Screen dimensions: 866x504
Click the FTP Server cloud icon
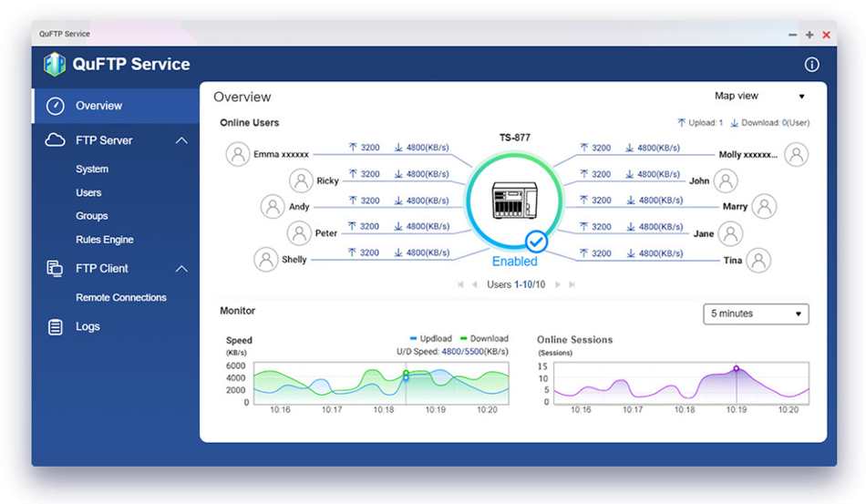pos(56,140)
